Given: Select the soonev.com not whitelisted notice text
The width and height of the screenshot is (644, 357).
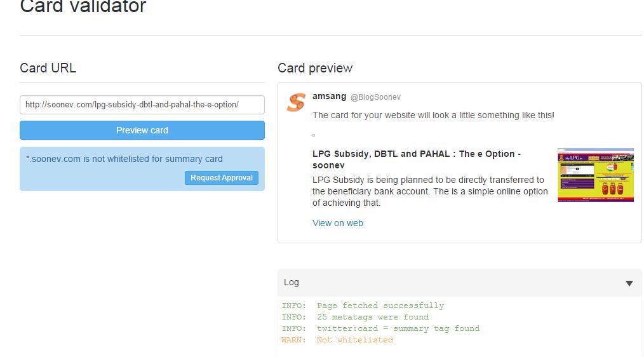Looking at the screenshot, I should (124, 159).
